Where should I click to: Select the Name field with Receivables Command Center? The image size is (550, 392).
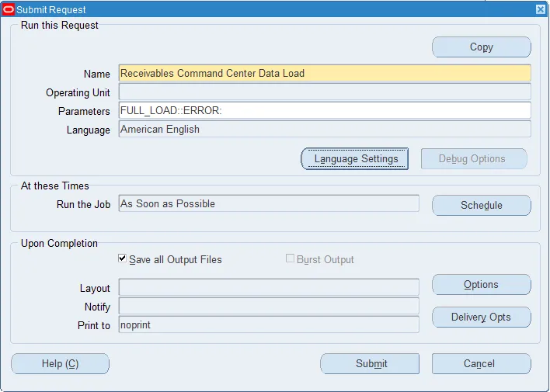325,73
